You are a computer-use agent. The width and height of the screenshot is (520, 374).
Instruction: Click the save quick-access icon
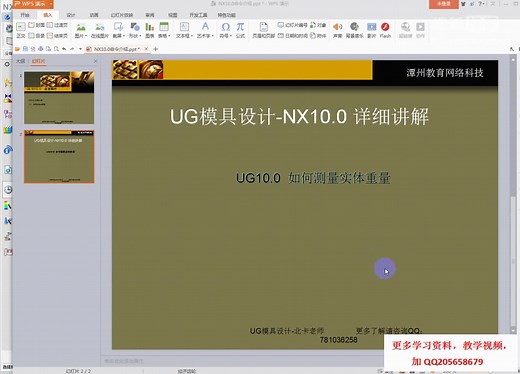(25, 49)
